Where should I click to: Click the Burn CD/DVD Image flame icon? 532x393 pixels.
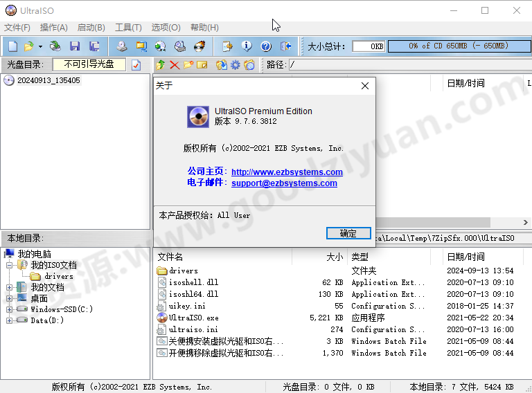click(x=199, y=46)
